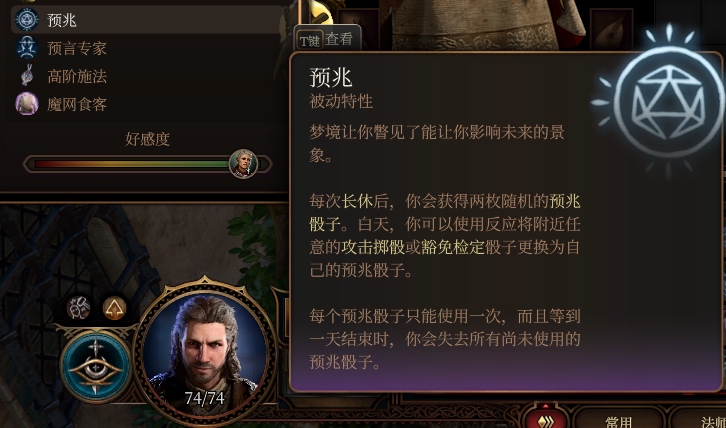Open the highlighted 长休 keyword link
Viewport: 726px width, 428px height.
tap(357, 202)
